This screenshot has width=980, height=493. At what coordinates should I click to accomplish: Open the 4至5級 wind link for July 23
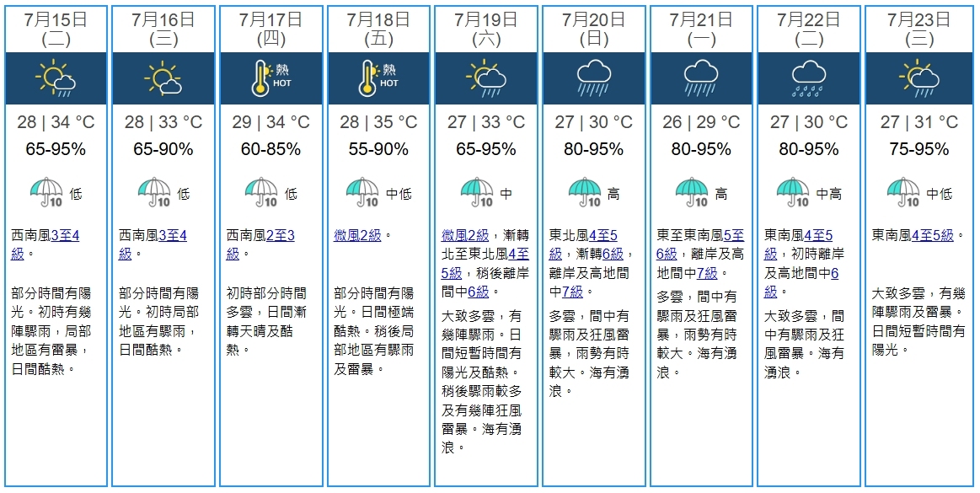tap(933, 236)
